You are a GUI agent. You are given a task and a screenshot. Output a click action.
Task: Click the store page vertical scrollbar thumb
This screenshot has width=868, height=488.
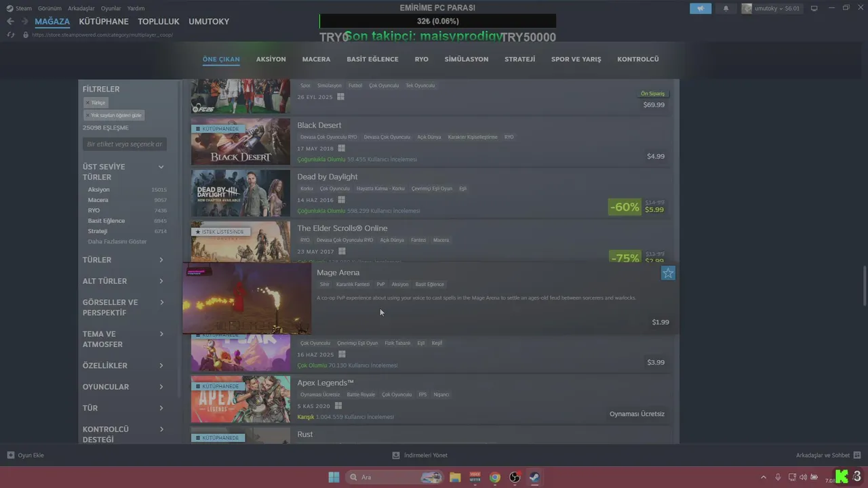point(865,286)
